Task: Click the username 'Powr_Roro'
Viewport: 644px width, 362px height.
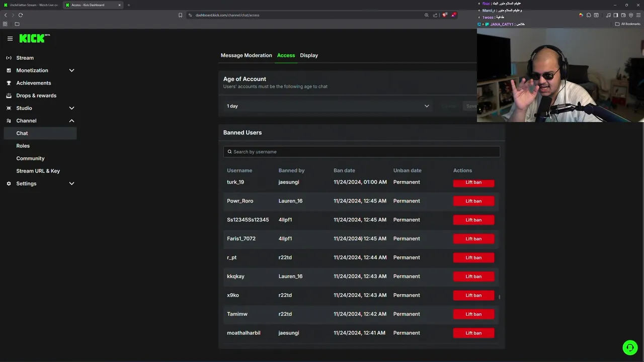Action: click(240, 201)
